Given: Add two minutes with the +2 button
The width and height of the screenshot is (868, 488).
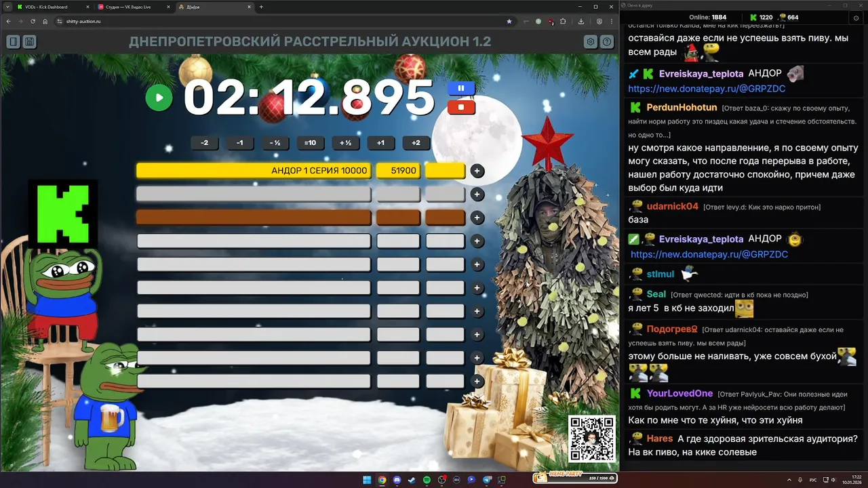Looking at the screenshot, I should 416,143.
